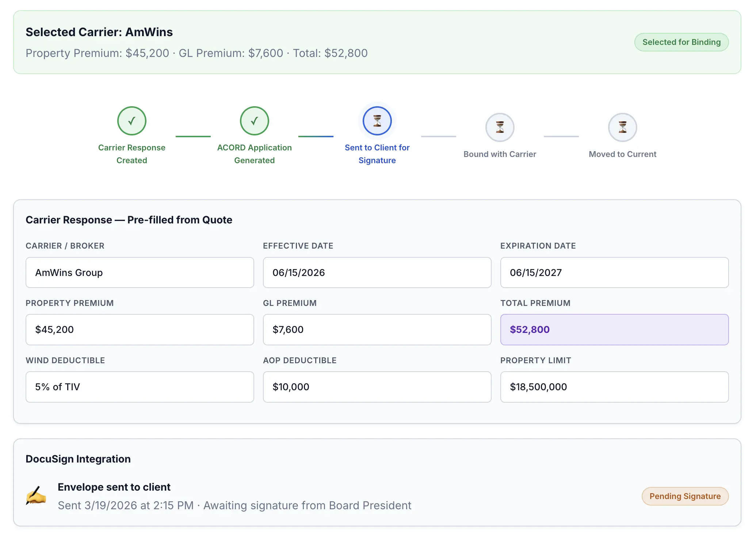
Task: Click the Selected for Binding badge
Action: coord(681,42)
